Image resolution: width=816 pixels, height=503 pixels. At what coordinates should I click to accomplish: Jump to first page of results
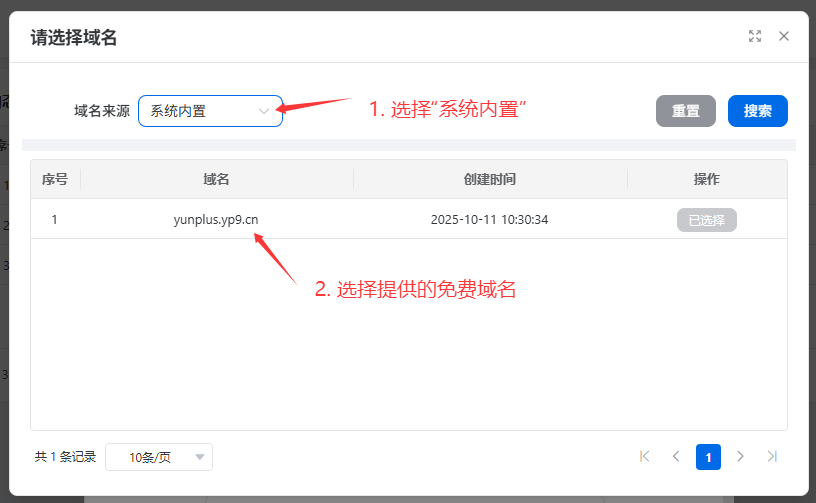point(644,456)
